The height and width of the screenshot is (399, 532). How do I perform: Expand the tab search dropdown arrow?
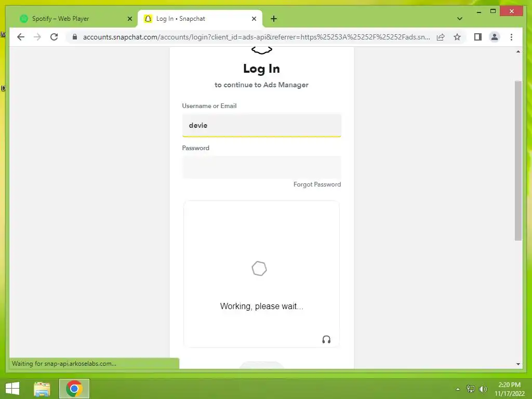[x=460, y=19]
